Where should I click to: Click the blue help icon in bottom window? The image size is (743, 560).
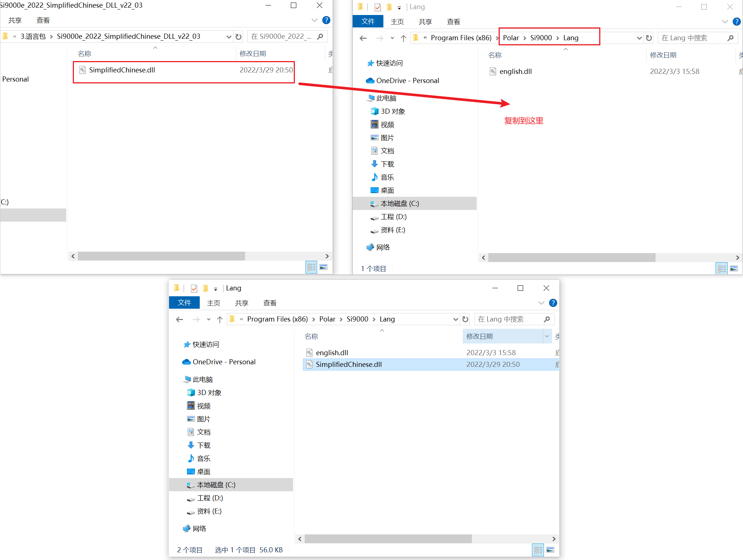tap(553, 303)
